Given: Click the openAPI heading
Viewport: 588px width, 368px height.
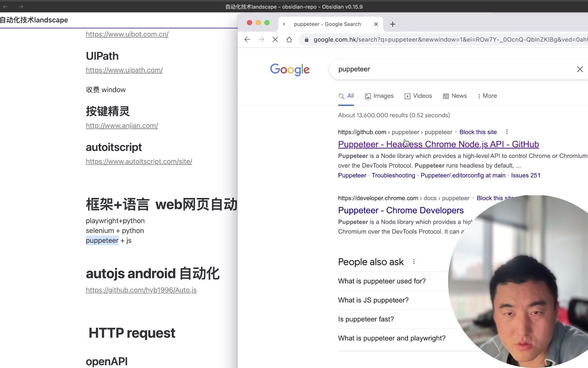Looking at the screenshot, I should [107, 362].
